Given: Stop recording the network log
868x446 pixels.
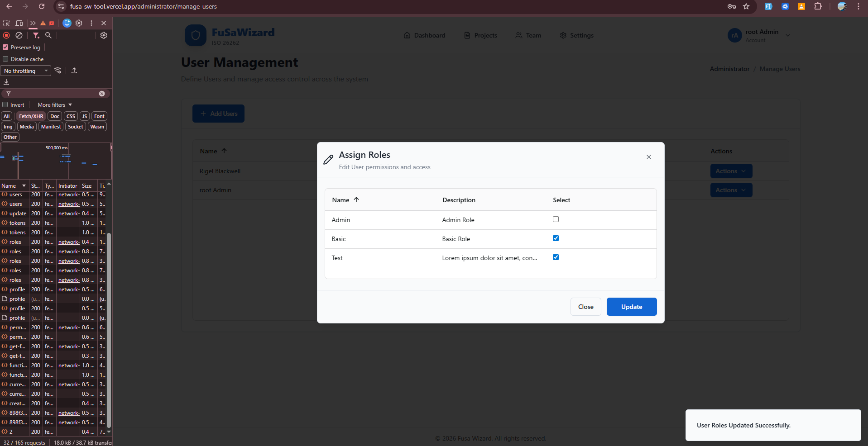Looking at the screenshot, I should coord(6,35).
